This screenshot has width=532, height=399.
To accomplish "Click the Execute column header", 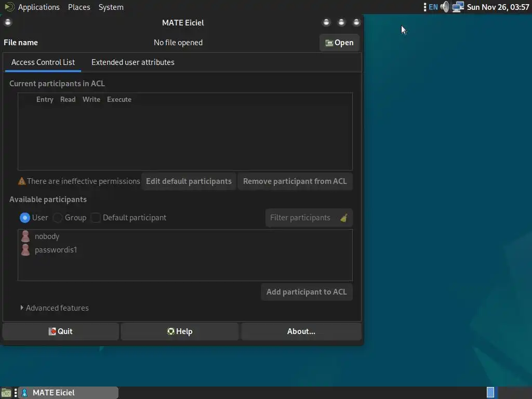I will coord(119,99).
